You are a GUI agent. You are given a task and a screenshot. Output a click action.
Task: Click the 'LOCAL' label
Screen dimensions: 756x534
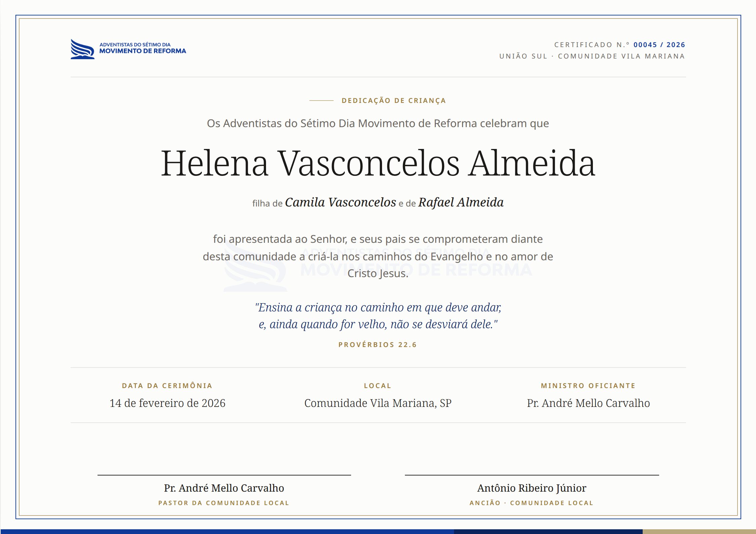(378, 386)
